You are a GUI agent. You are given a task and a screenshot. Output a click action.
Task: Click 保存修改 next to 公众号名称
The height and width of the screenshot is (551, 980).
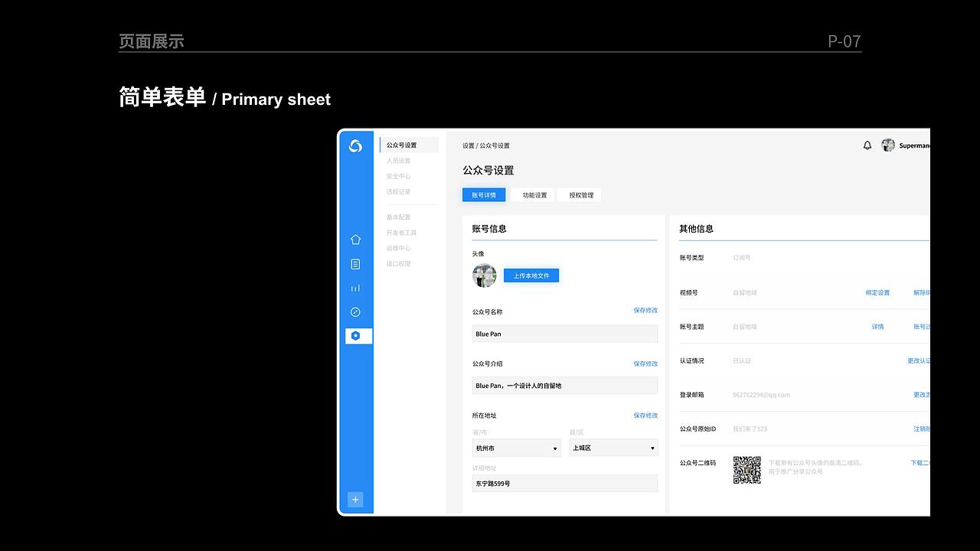(x=645, y=310)
